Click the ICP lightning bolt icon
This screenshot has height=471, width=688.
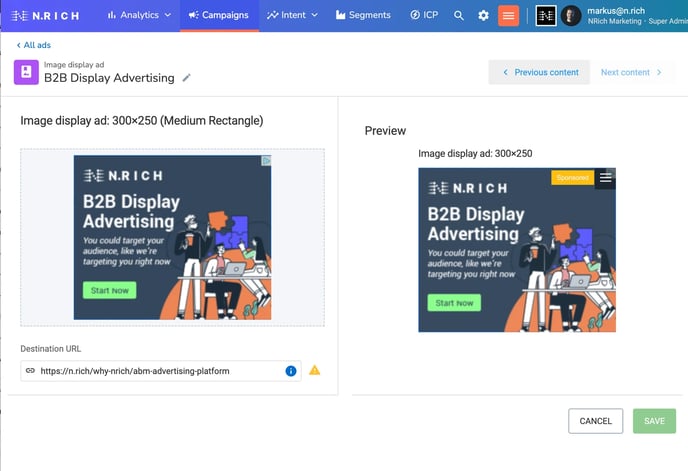(x=415, y=15)
